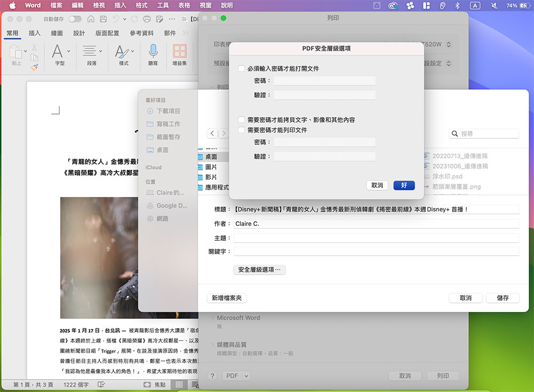The height and width of the screenshot is (392, 534).
Task: Click 取消 in PDF security dialog
Action: point(377,185)
